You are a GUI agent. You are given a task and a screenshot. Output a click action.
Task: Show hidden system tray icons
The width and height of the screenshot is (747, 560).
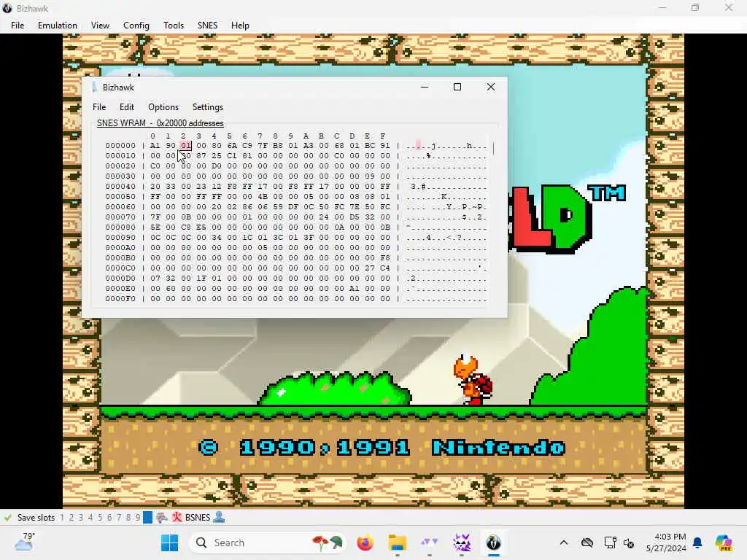(564, 542)
